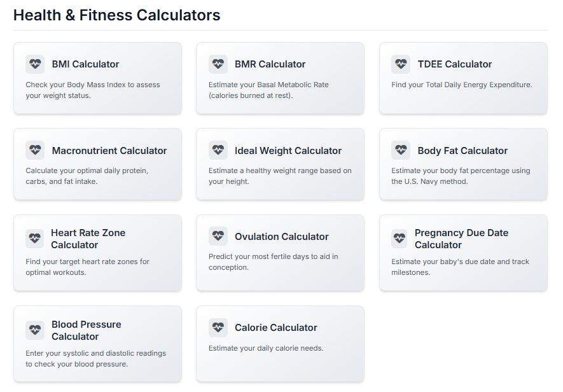Click the heart icon beside Ideal Weight Calculator

(218, 151)
